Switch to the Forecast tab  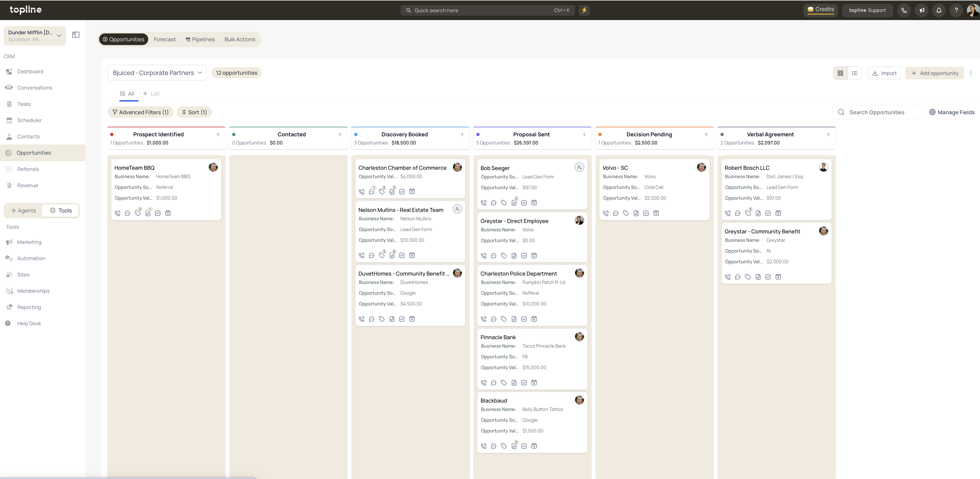click(x=164, y=39)
